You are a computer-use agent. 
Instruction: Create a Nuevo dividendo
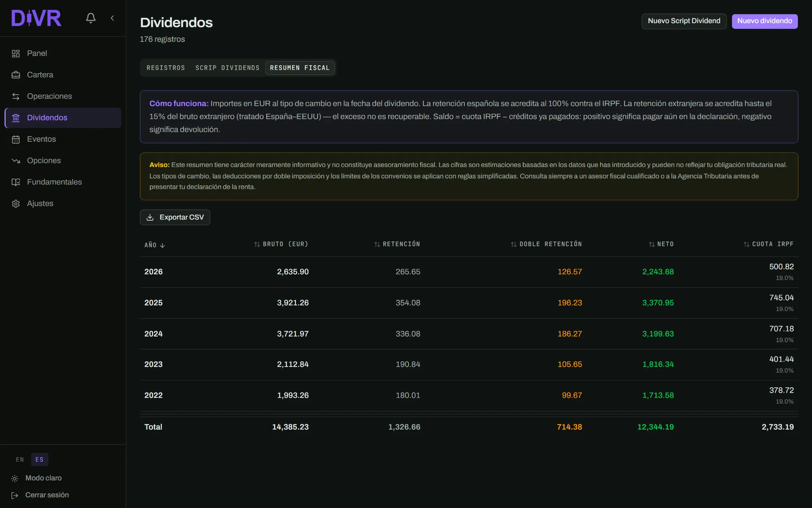[x=764, y=21]
